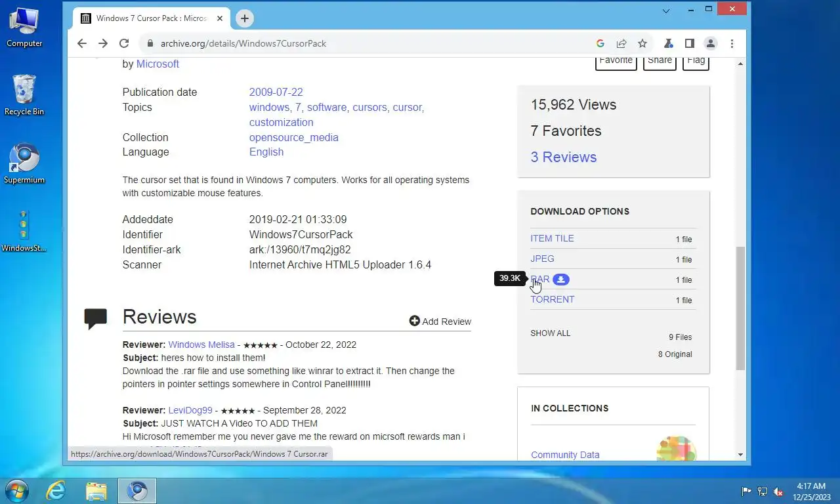Open Windows Explorer from taskbar

point(96,491)
